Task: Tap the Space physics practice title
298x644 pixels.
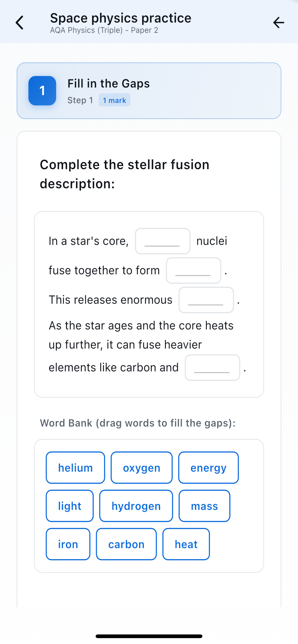Action: [121, 18]
